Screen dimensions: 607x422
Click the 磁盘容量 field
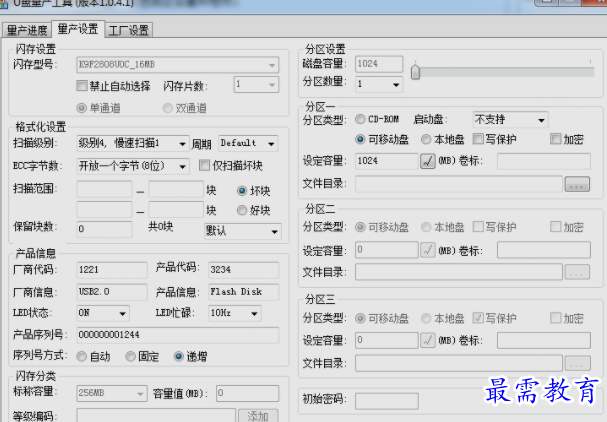tap(379, 64)
